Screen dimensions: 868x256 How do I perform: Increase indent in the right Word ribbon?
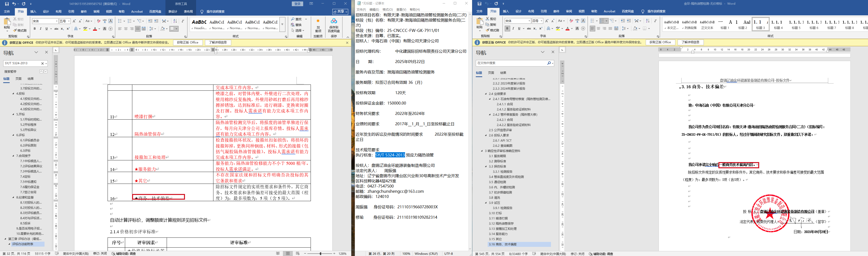pos(629,21)
